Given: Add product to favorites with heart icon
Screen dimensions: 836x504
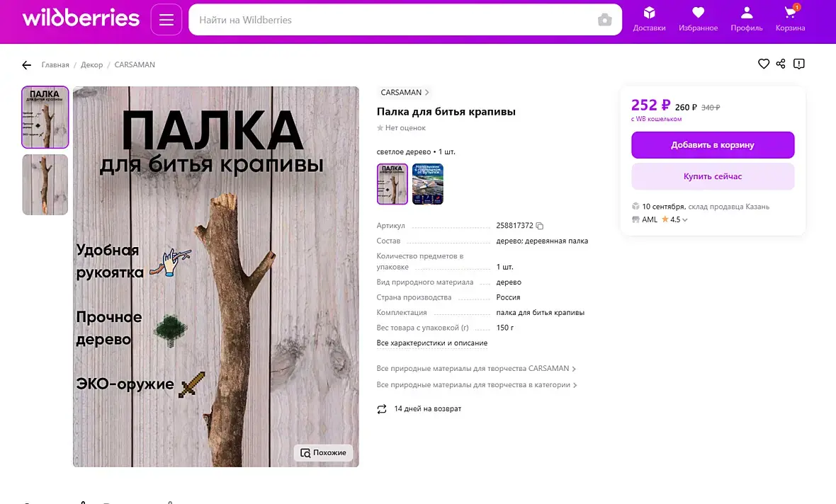Looking at the screenshot, I should coord(764,64).
